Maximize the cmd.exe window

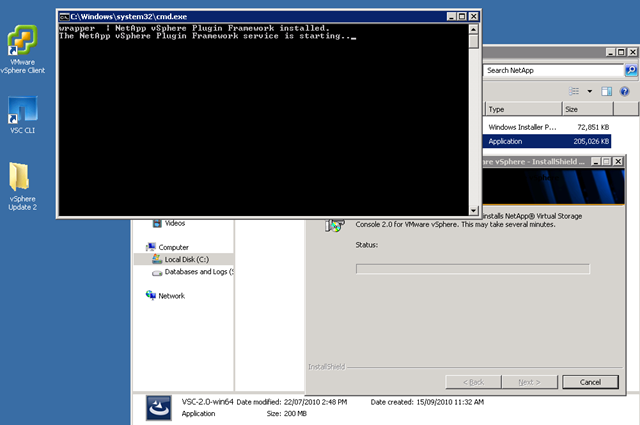tap(462, 17)
